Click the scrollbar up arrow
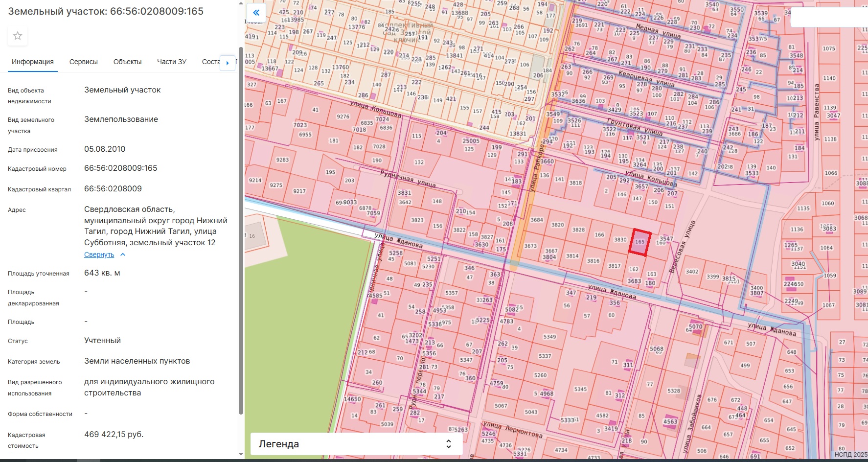Screen dimensions: 868x462 tap(241, 4)
